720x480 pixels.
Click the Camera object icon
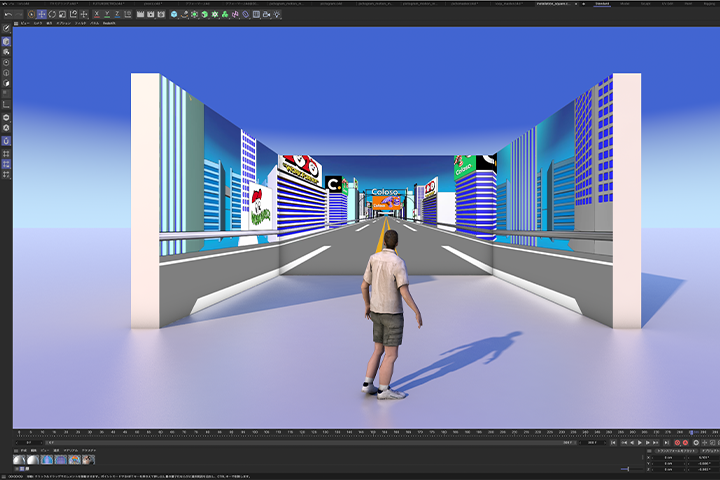click(267, 14)
